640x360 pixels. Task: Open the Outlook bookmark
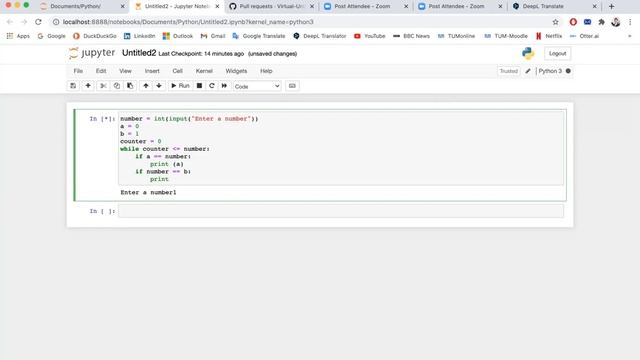point(178,36)
